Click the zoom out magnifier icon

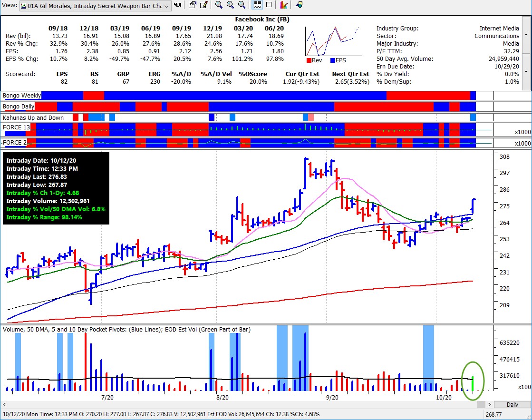tap(242, 5)
